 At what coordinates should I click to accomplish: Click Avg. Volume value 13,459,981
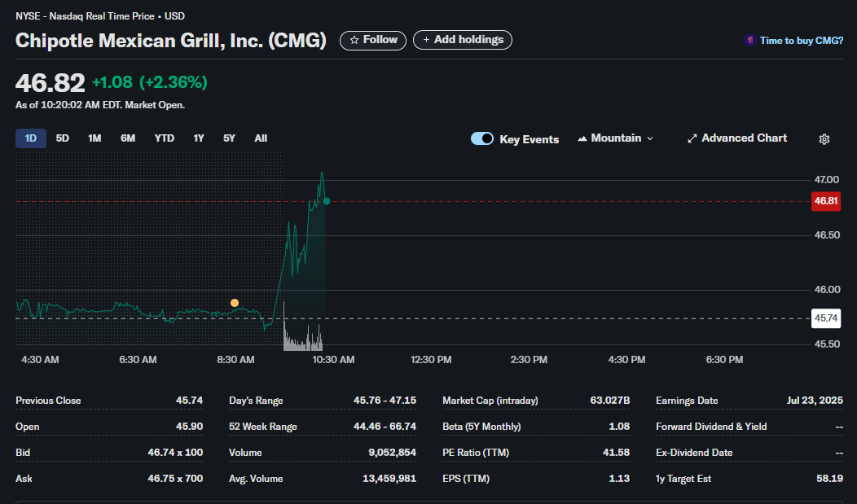[389, 478]
